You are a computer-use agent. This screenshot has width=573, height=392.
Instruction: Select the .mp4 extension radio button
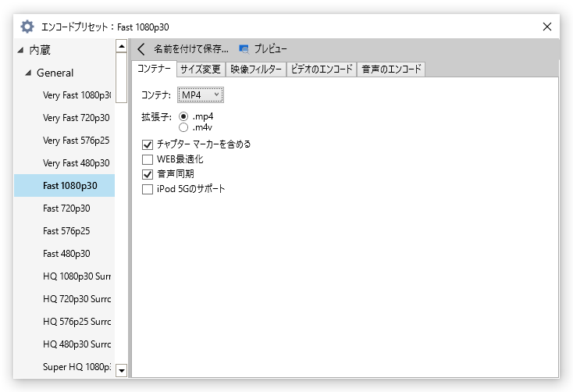tap(183, 116)
